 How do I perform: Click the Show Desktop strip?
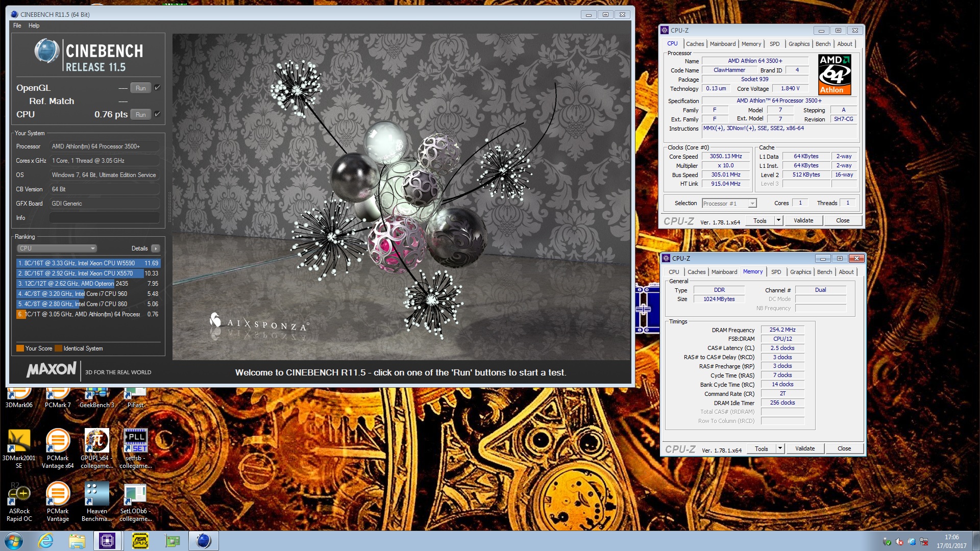tap(976, 541)
